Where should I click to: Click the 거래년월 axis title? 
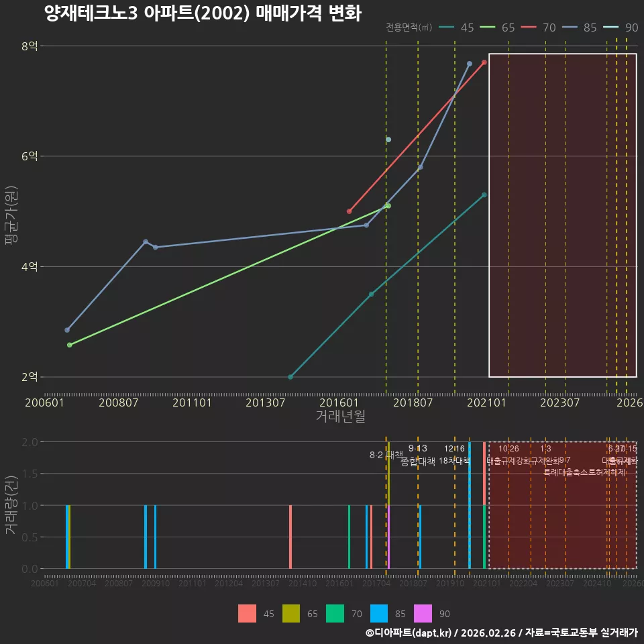[x=341, y=416]
